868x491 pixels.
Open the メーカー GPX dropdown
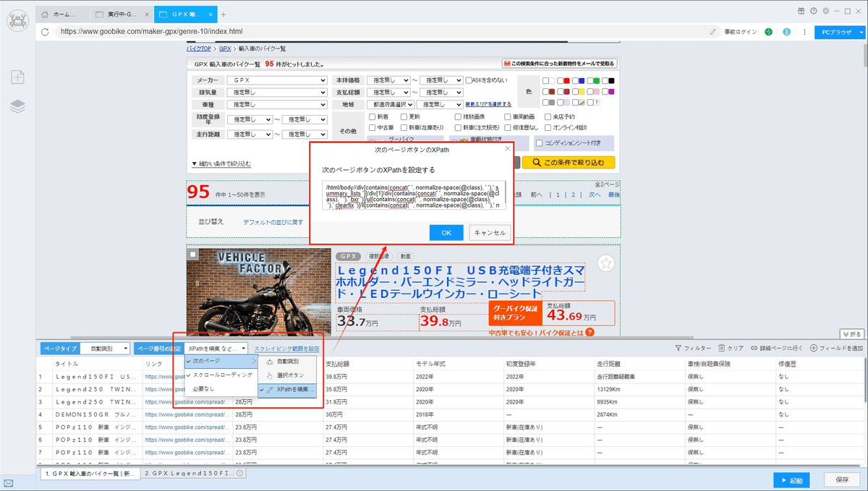277,80
